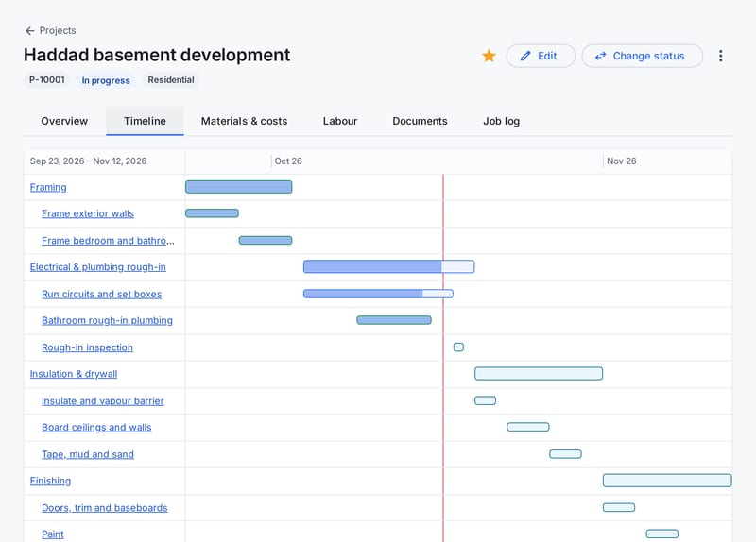This screenshot has height=542, width=756.
Task: Click the Nov 26 timeline header label
Action: click(x=621, y=161)
